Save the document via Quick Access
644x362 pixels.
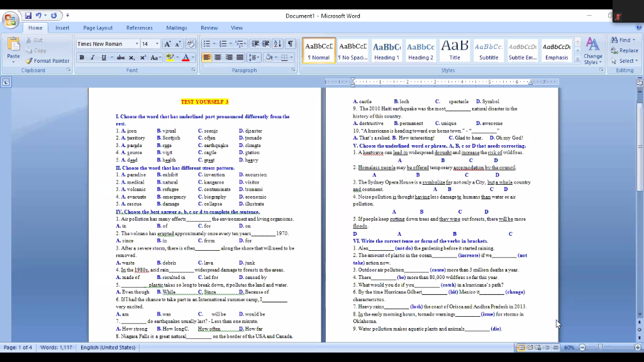28,16
